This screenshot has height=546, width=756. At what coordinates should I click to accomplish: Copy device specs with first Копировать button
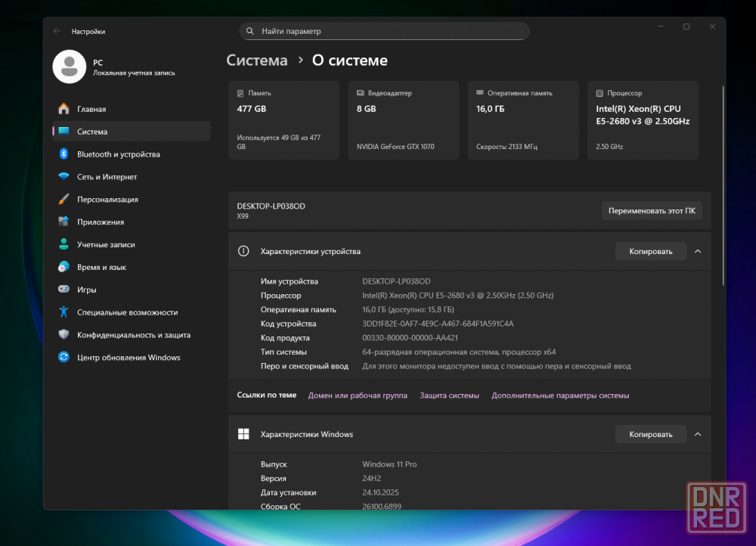coord(650,251)
